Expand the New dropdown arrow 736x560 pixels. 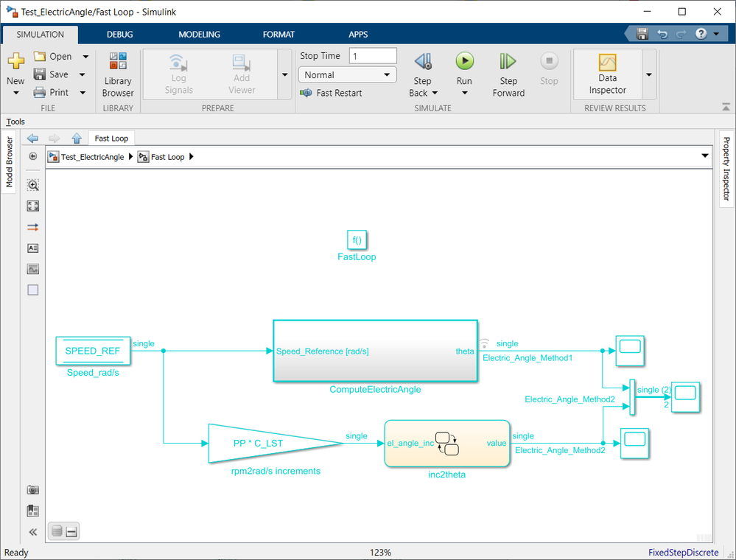pos(15,93)
